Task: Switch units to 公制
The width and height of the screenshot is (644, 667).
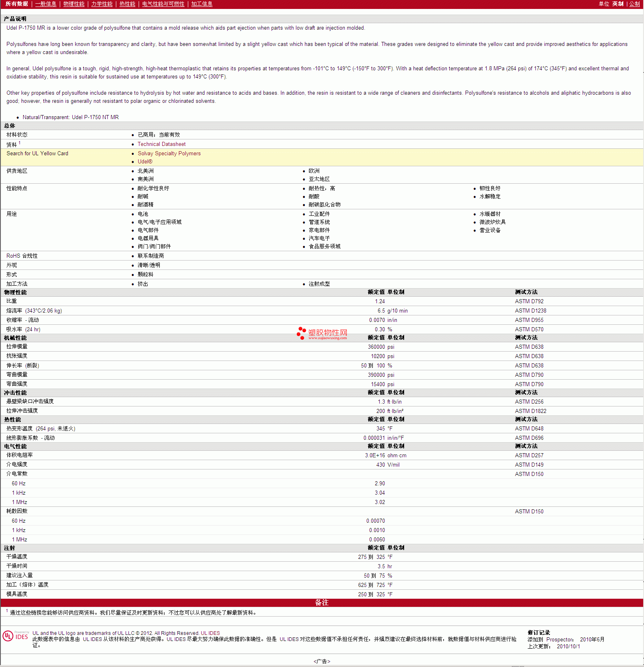Action: pyautogui.click(x=635, y=4)
